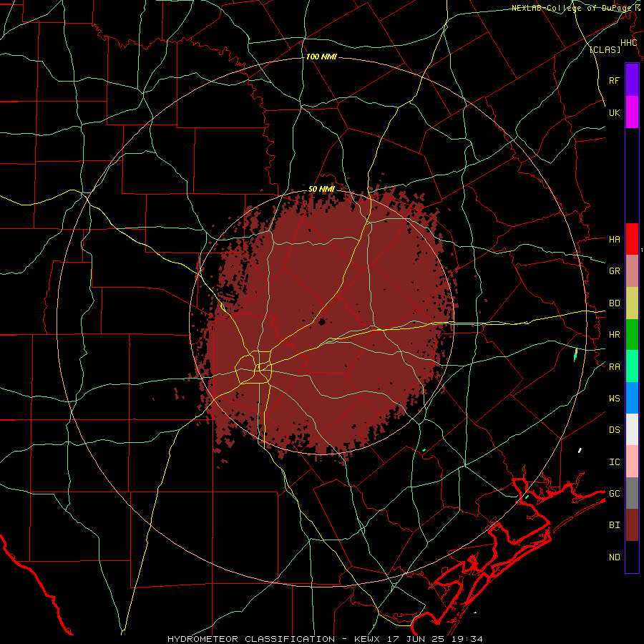
Task: Click the mint green RA legend swatch
Action: click(x=632, y=366)
